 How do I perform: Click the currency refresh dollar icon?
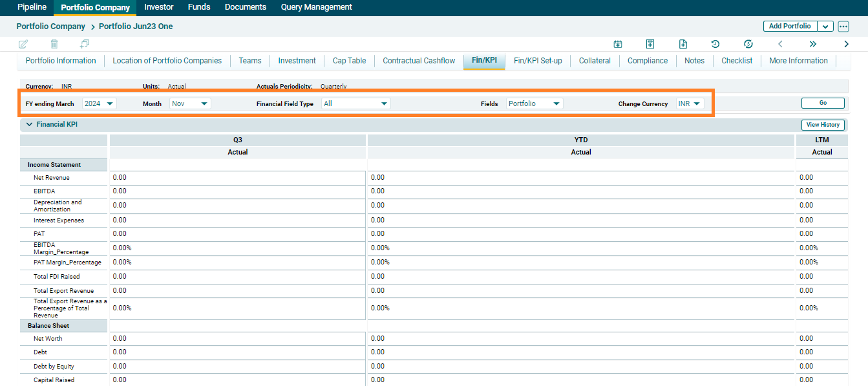coord(748,44)
